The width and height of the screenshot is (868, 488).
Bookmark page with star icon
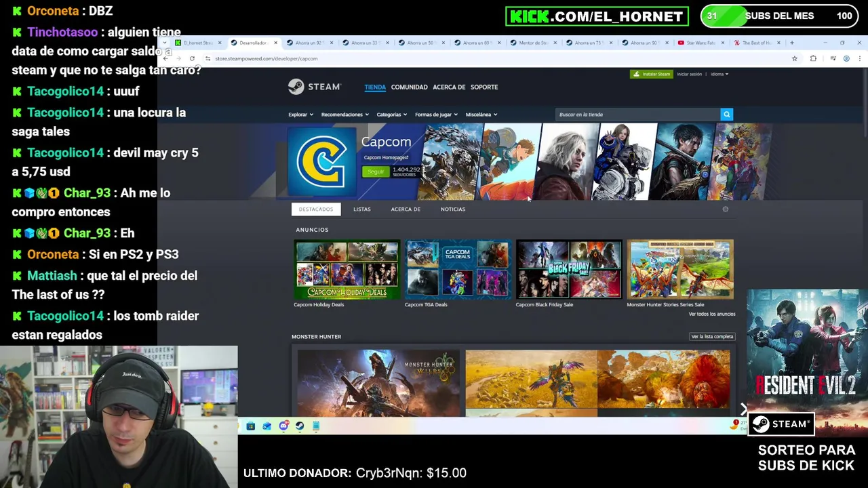point(795,59)
